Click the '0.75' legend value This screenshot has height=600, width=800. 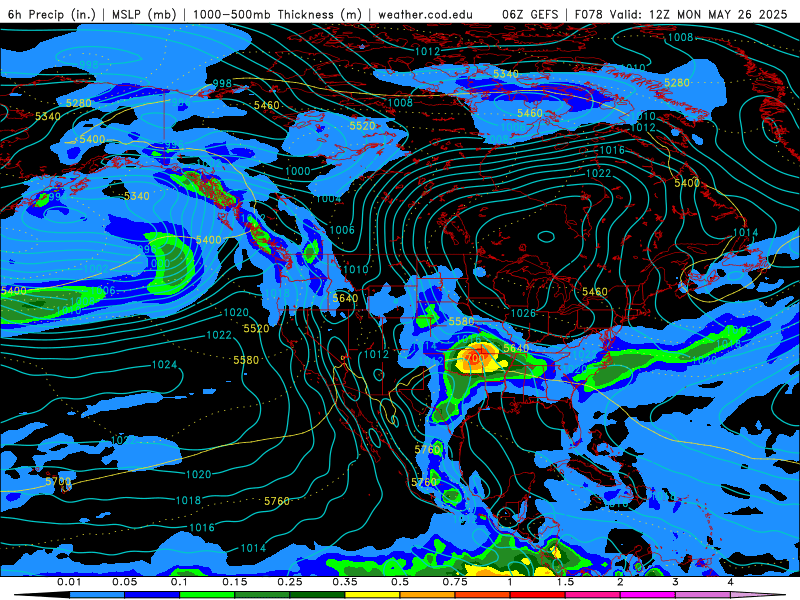point(455,582)
